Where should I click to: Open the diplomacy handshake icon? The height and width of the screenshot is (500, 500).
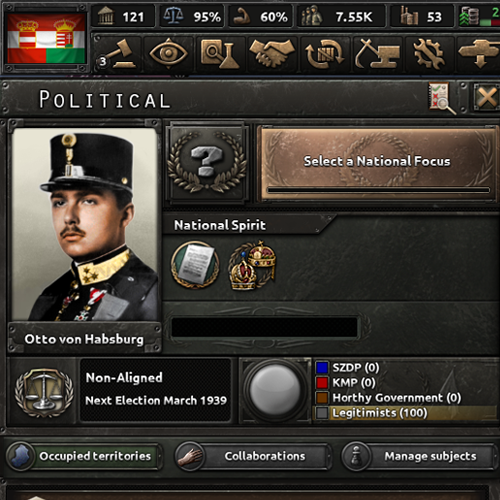(272, 53)
